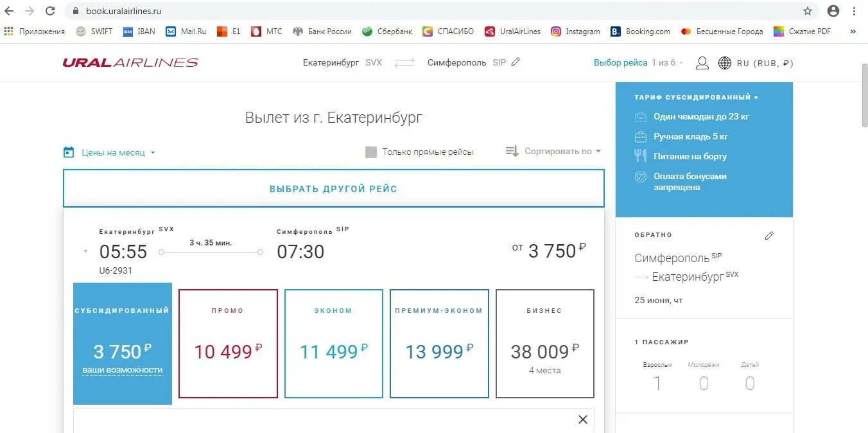Click the Оплата бонусами запрещена item
The height and width of the screenshot is (433, 868).
click(681, 182)
